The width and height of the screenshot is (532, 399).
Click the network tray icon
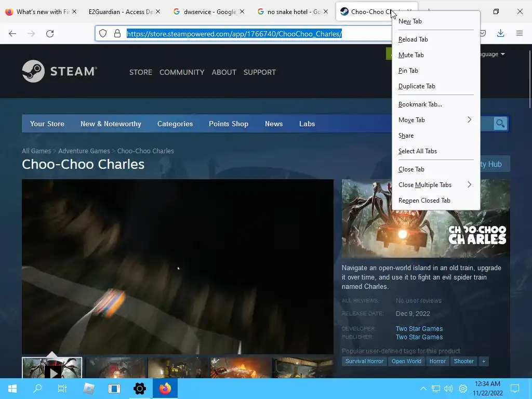pos(436,389)
